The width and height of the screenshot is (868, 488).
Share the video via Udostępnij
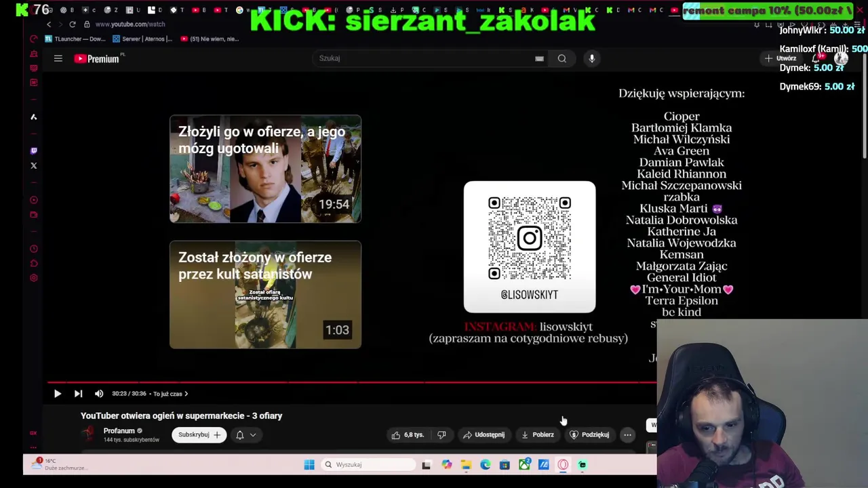[x=484, y=435]
